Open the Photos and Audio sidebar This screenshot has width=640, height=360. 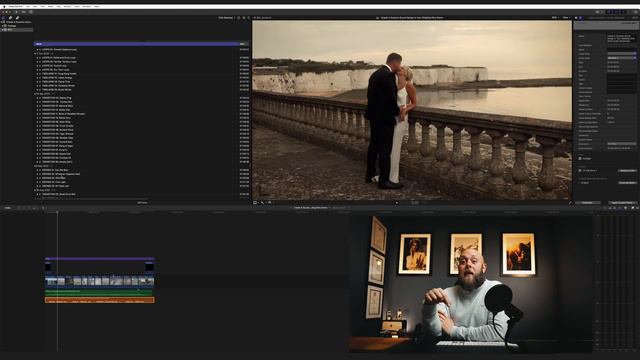(10, 18)
